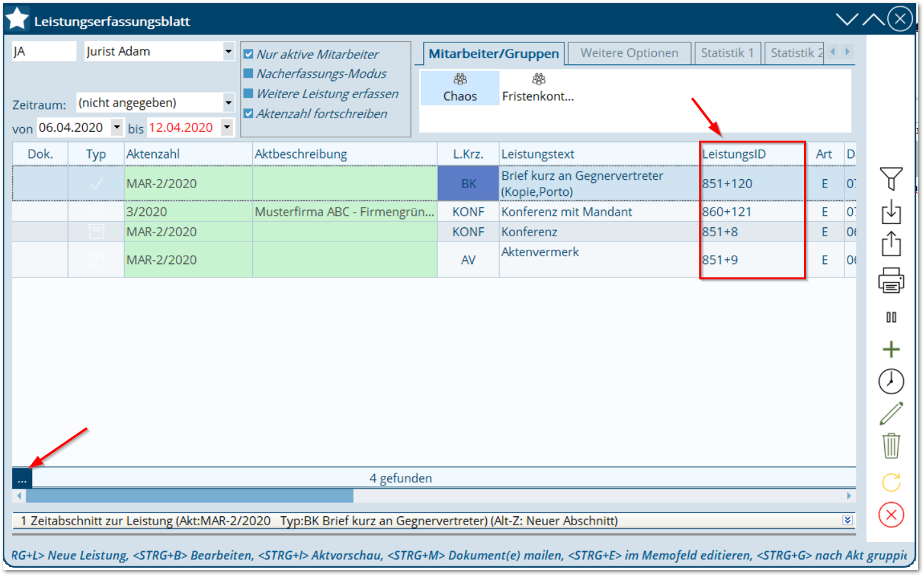Select the Chaos group icon
The width and height of the screenshot is (924, 576).
coord(460,87)
